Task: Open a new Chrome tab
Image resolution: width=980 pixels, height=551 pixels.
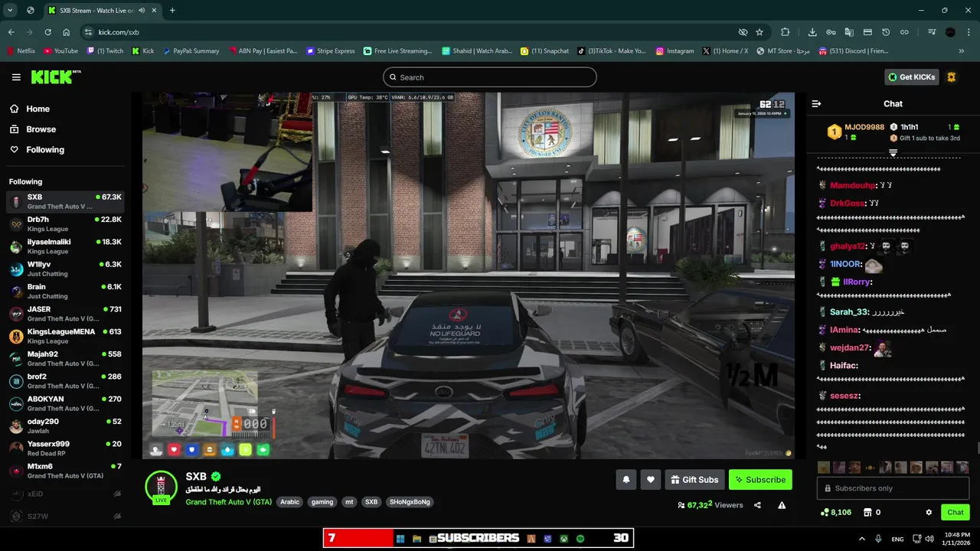Action: [x=172, y=10]
